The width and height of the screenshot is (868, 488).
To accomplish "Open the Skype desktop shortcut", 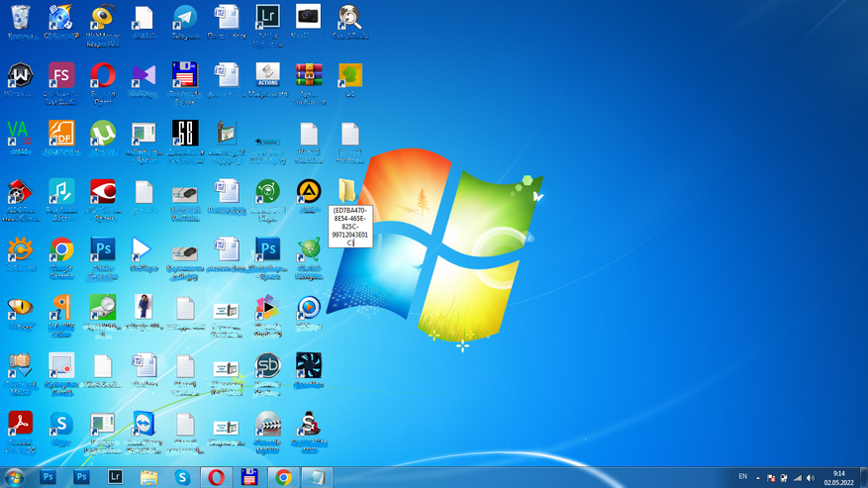I will 61,425.
